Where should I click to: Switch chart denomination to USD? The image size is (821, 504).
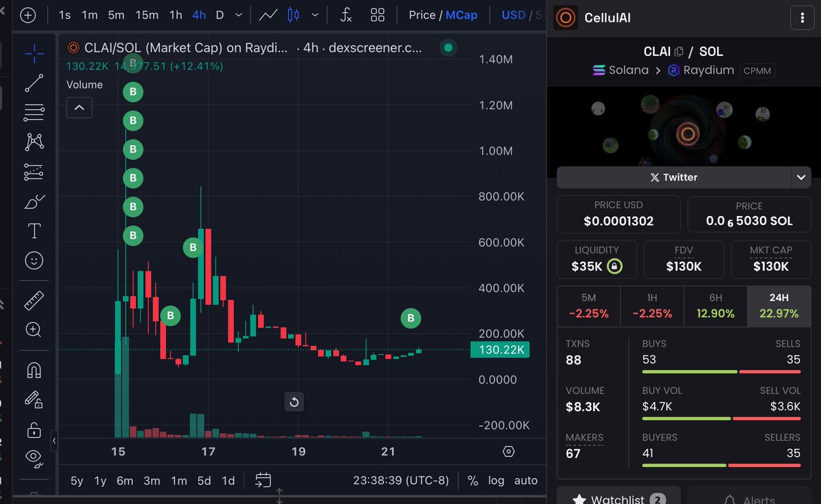(514, 14)
